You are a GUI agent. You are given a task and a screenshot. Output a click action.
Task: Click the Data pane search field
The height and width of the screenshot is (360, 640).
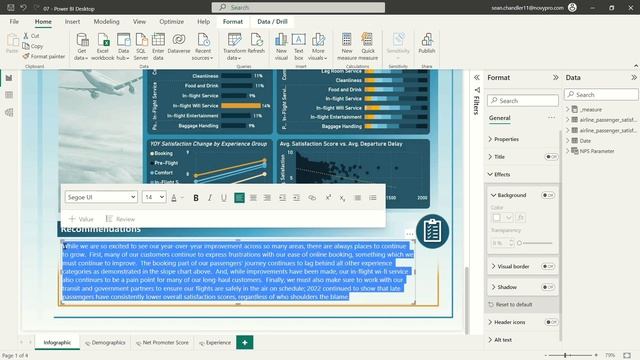(601, 94)
